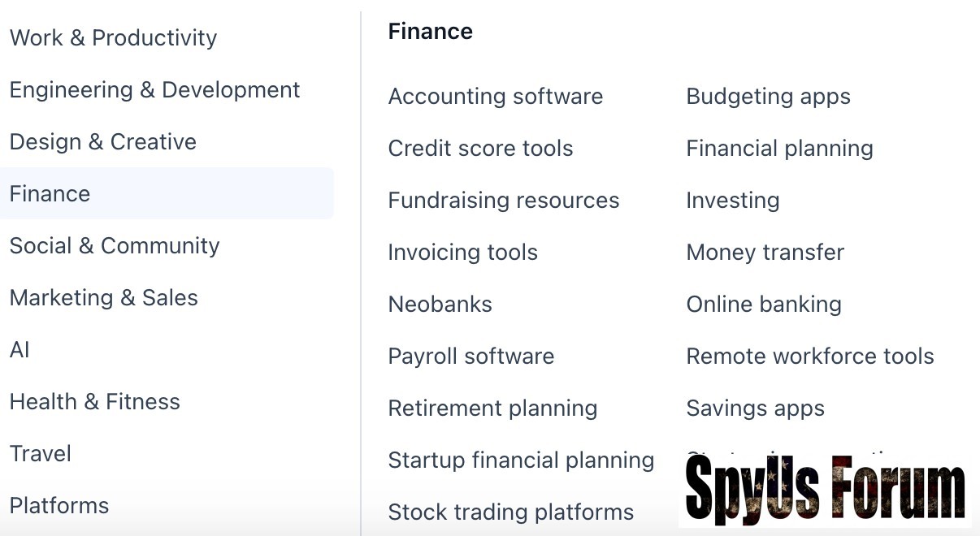The image size is (980, 536).
Task: Choose the Marketing & Sales category
Action: (x=104, y=298)
